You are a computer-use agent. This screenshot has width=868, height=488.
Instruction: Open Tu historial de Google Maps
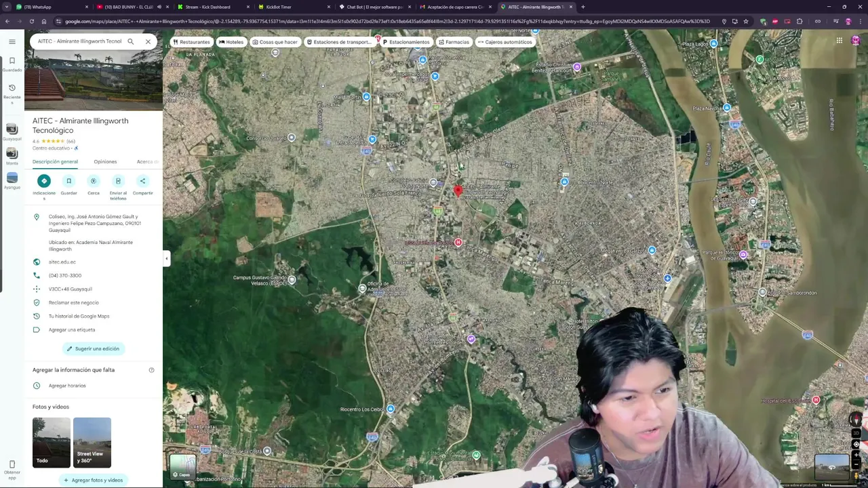(x=79, y=316)
